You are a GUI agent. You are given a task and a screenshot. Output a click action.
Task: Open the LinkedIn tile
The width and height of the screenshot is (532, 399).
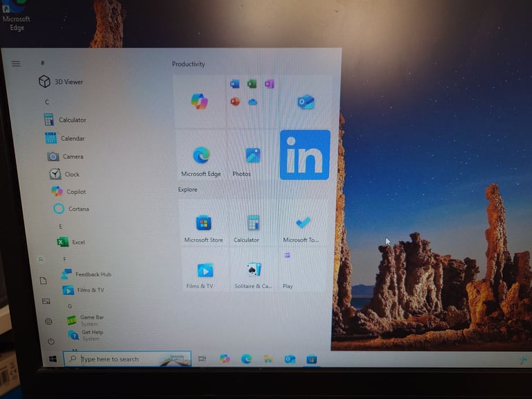[305, 154]
